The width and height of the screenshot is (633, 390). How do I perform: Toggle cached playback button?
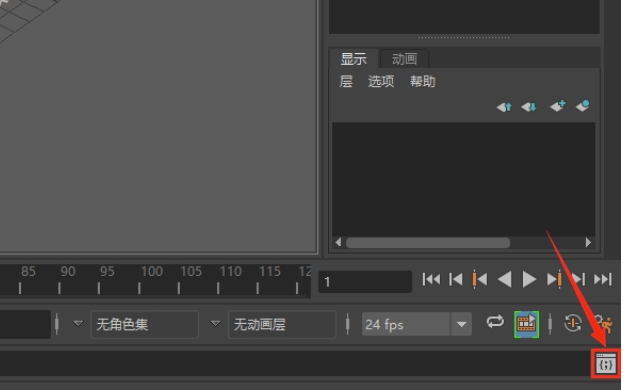pyautogui.click(x=526, y=324)
